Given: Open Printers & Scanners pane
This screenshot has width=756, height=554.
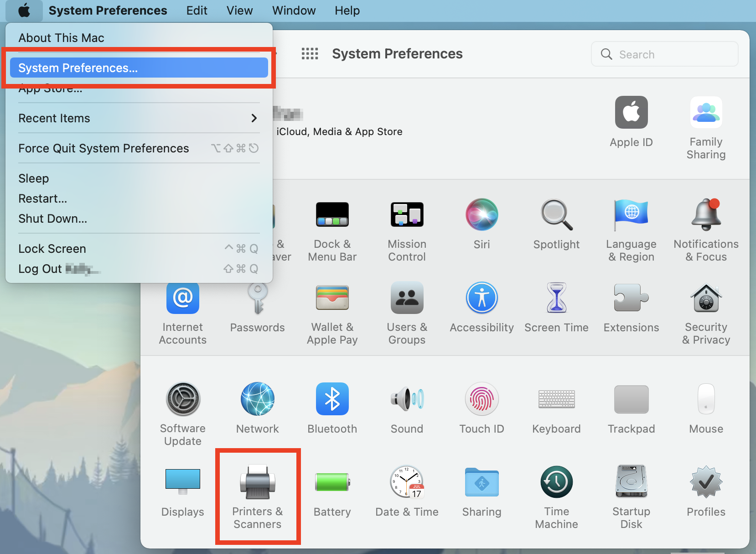Looking at the screenshot, I should click(257, 498).
